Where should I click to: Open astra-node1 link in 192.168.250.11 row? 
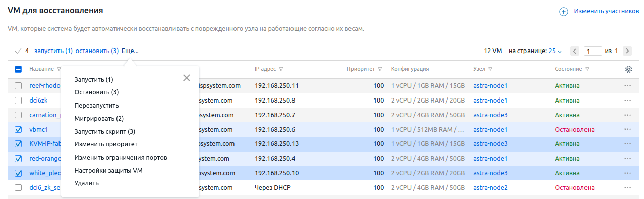click(x=490, y=86)
